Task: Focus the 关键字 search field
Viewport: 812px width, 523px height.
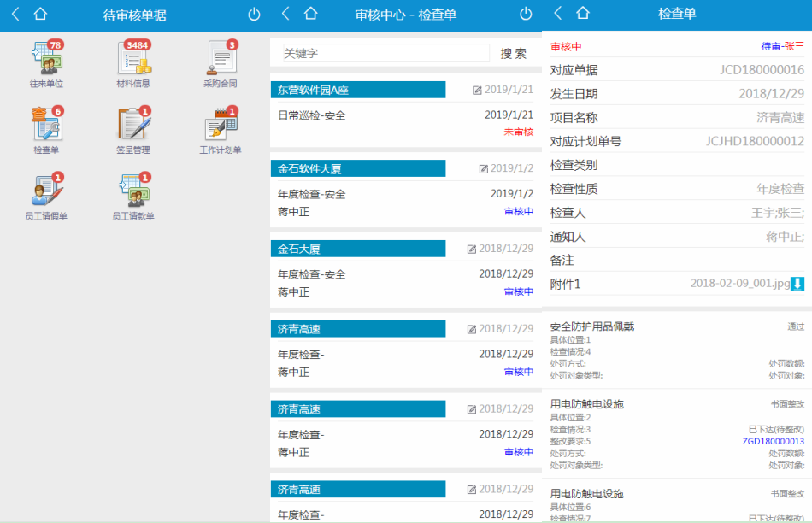Action: point(385,54)
